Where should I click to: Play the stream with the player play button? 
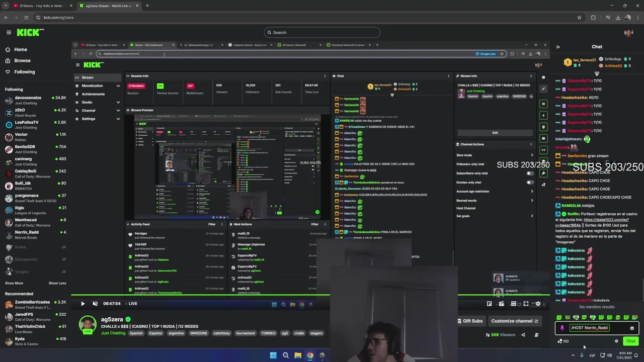pyautogui.click(x=83, y=304)
